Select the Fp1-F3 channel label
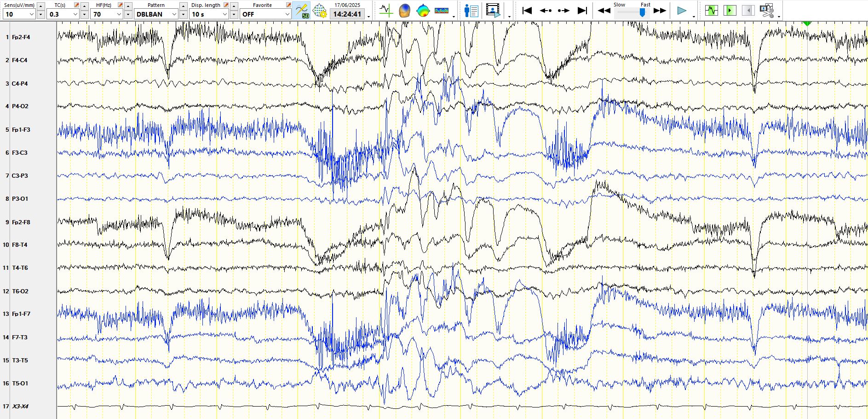 (21, 130)
